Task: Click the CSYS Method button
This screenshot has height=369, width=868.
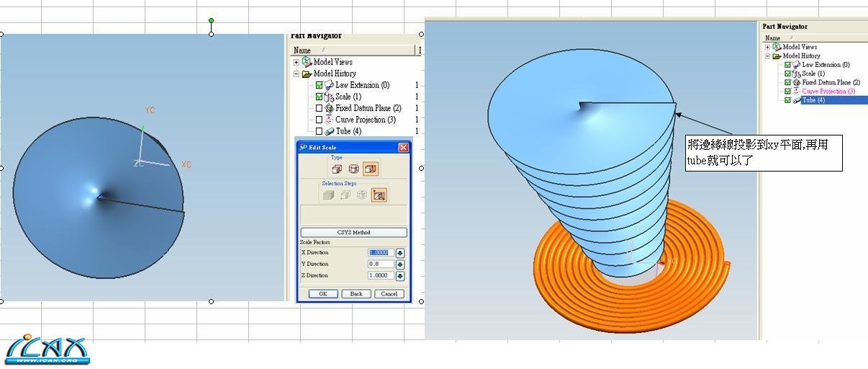Action: click(x=353, y=232)
